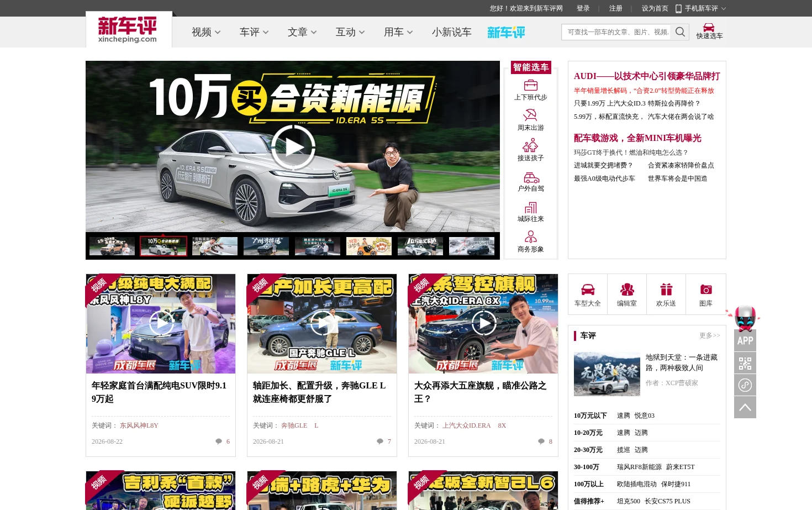Click the blue 新车评 nav logo
The width and height of the screenshot is (812, 510).
(506, 32)
